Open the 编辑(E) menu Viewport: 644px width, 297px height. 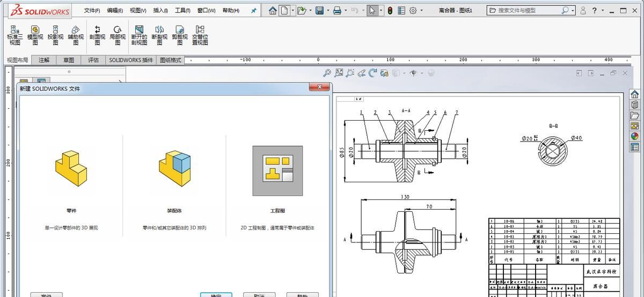coord(115,10)
